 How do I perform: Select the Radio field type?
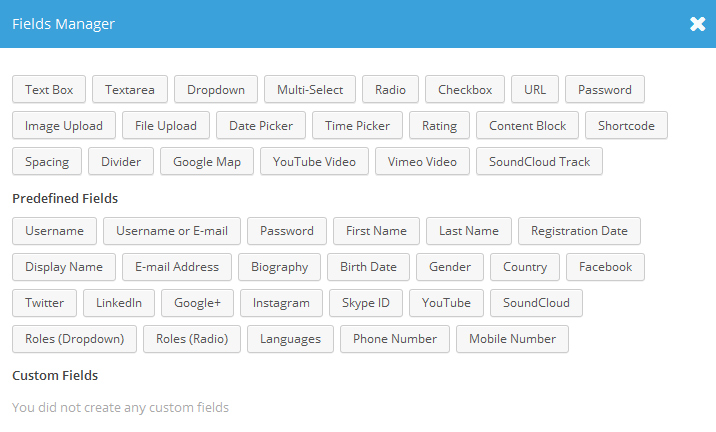click(x=390, y=89)
